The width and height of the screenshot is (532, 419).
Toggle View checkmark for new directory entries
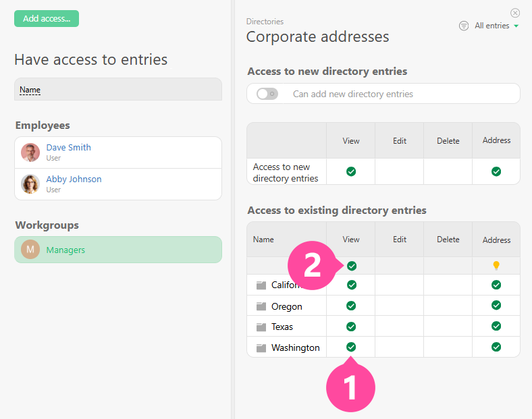[351, 171]
